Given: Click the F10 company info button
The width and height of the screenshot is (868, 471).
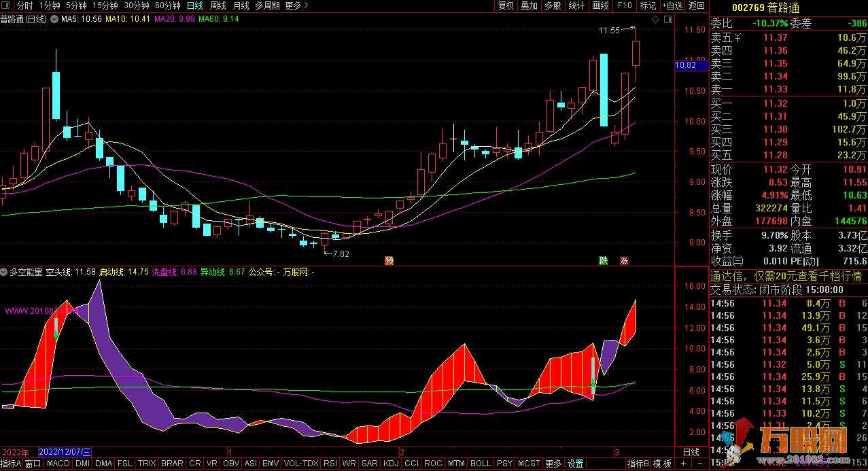Looking at the screenshot, I should click(625, 5).
